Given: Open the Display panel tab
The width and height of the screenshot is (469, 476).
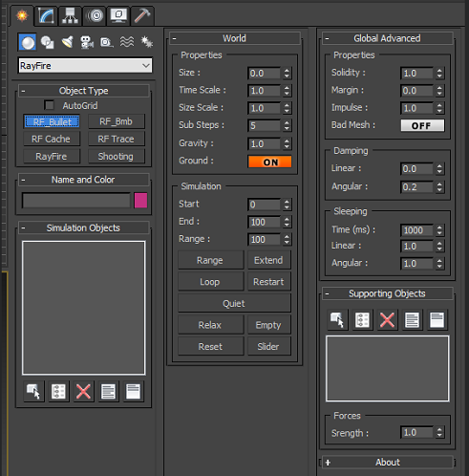Looking at the screenshot, I should (118, 15).
